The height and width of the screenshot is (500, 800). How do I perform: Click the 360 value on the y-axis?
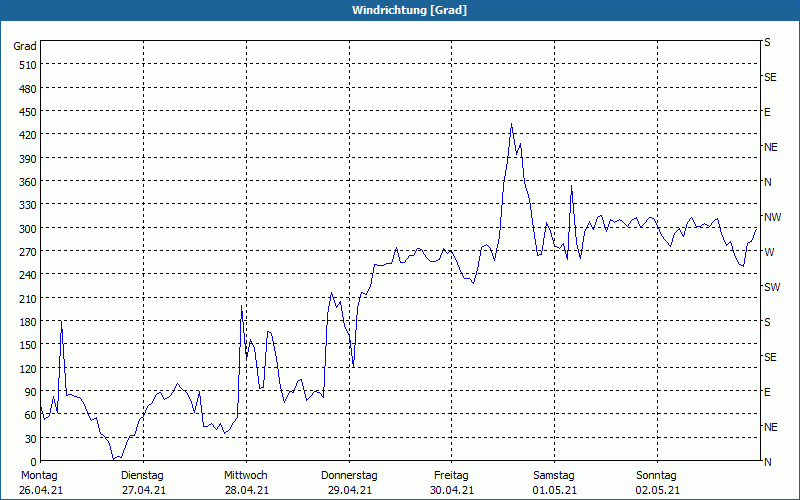(x=27, y=182)
